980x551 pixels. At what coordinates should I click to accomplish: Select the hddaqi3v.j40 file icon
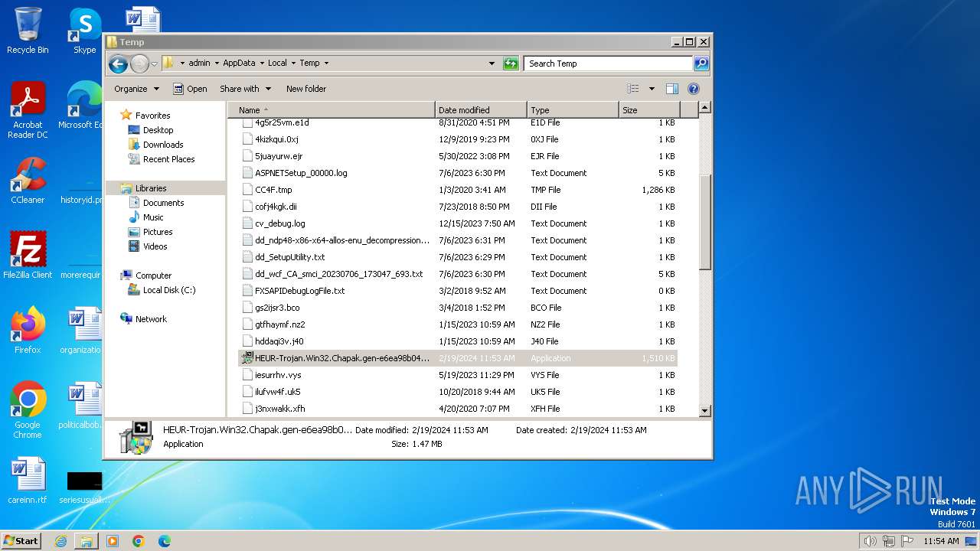[247, 341]
